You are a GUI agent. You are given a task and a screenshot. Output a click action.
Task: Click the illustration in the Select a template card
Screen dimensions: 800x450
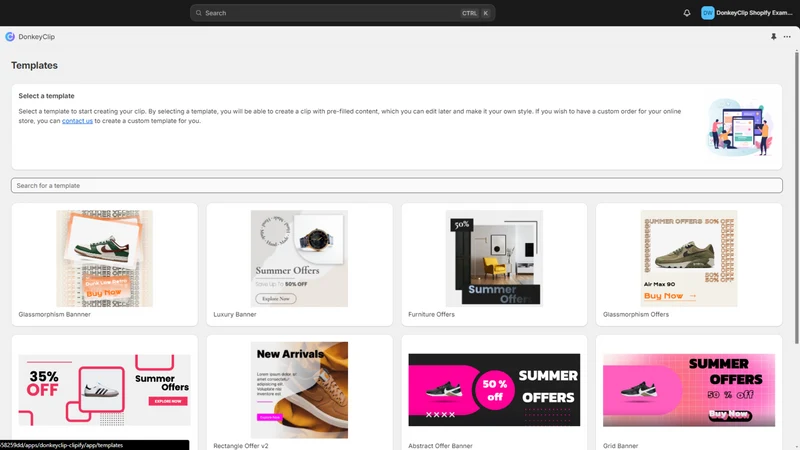point(740,127)
